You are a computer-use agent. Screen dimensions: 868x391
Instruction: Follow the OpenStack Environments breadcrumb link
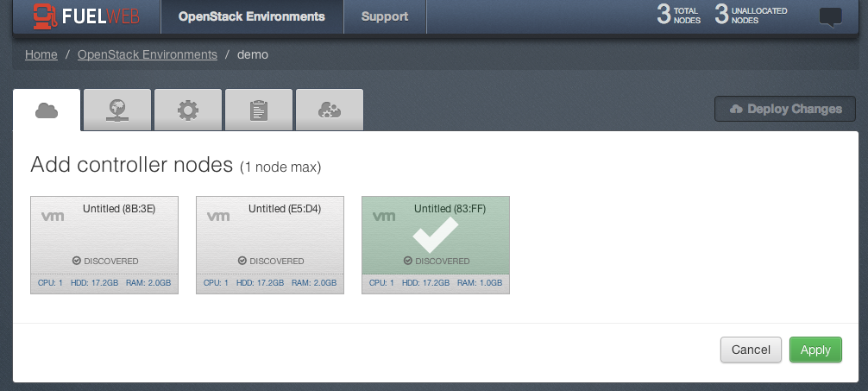click(148, 54)
